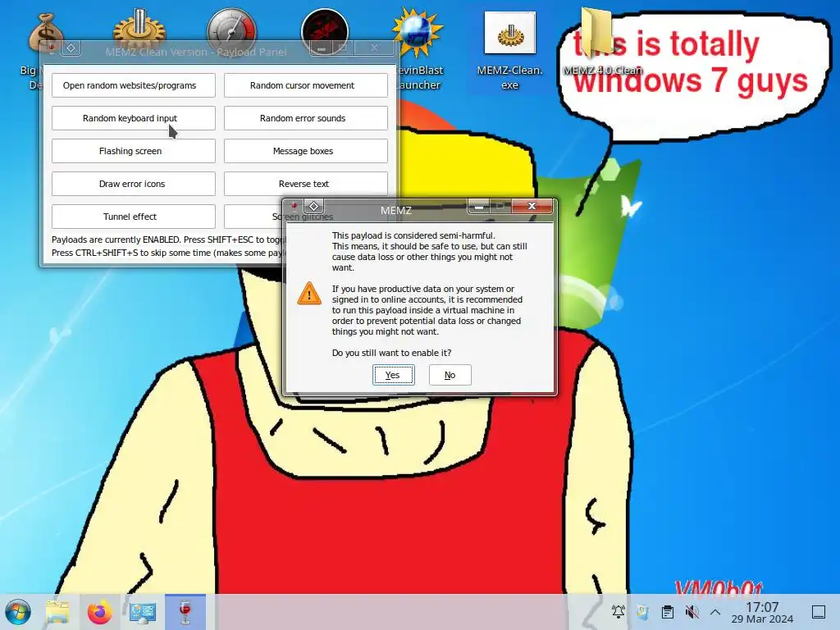Confirm with Yes in MEMZ dialog
Screen dimensions: 840x630
(393, 375)
